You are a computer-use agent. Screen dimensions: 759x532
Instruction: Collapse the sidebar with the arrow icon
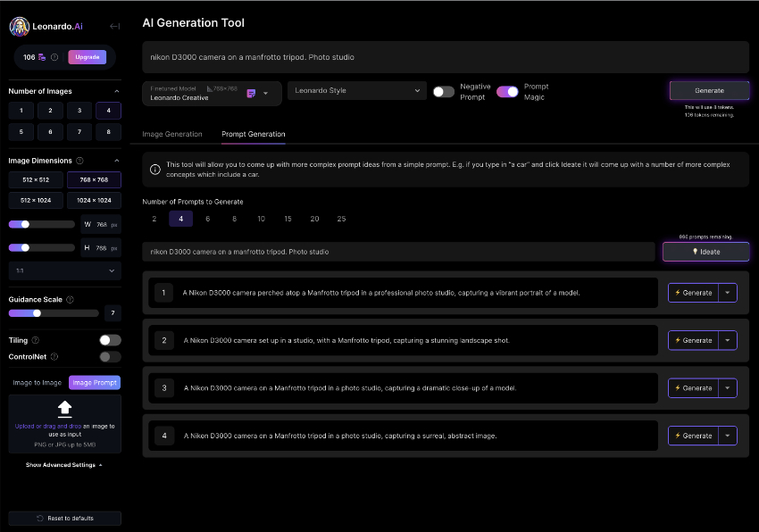(114, 26)
